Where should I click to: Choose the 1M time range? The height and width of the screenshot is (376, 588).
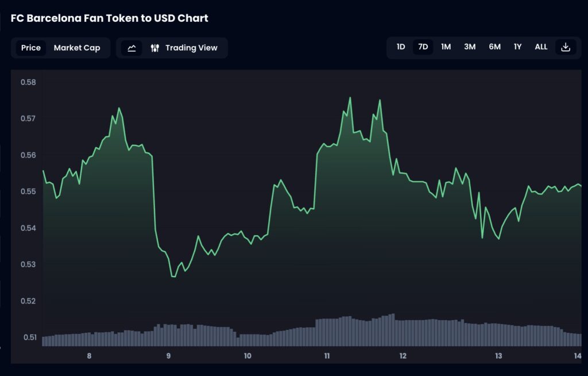(446, 47)
